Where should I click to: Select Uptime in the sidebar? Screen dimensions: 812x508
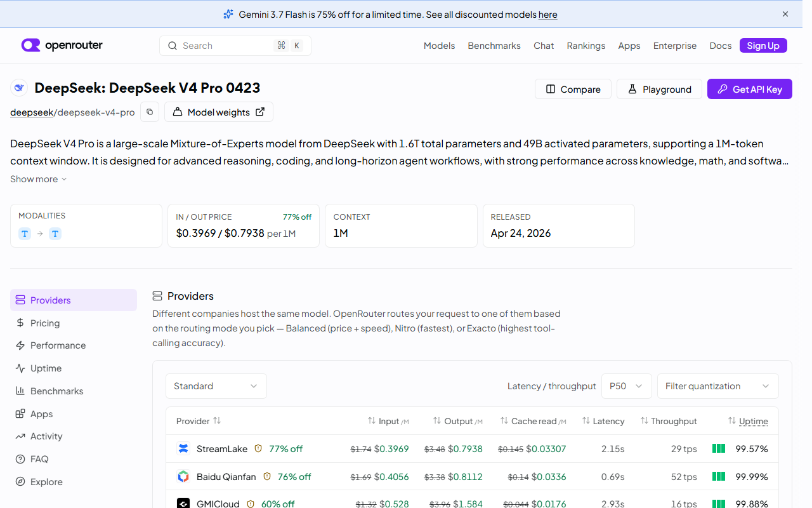coord(74,368)
